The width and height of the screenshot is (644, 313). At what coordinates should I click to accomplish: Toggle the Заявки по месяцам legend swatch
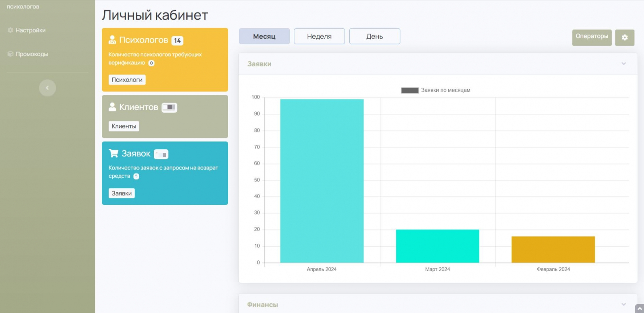(x=410, y=91)
